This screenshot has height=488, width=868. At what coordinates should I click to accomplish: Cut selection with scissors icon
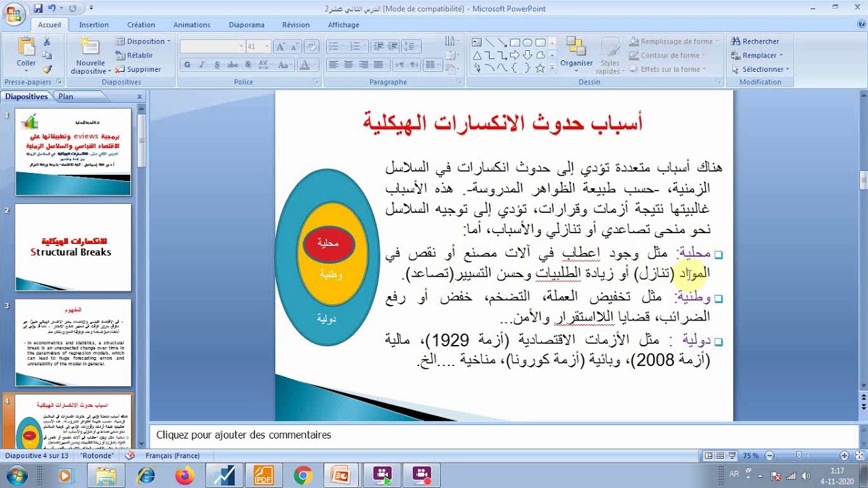(47, 42)
